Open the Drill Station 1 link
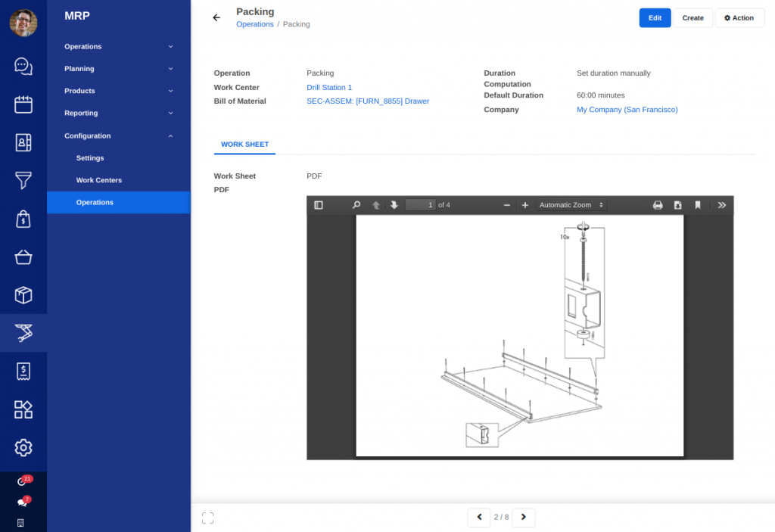 329,88
